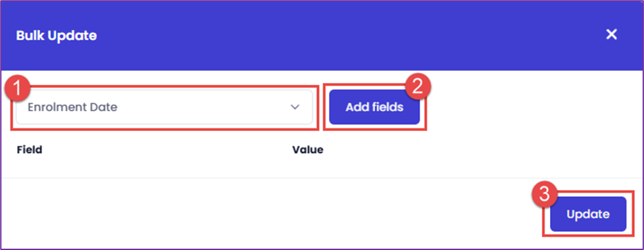Image resolution: width=644 pixels, height=250 pixels.
Task: Click the blue dialog header bar
Action: tap(322, 36)
